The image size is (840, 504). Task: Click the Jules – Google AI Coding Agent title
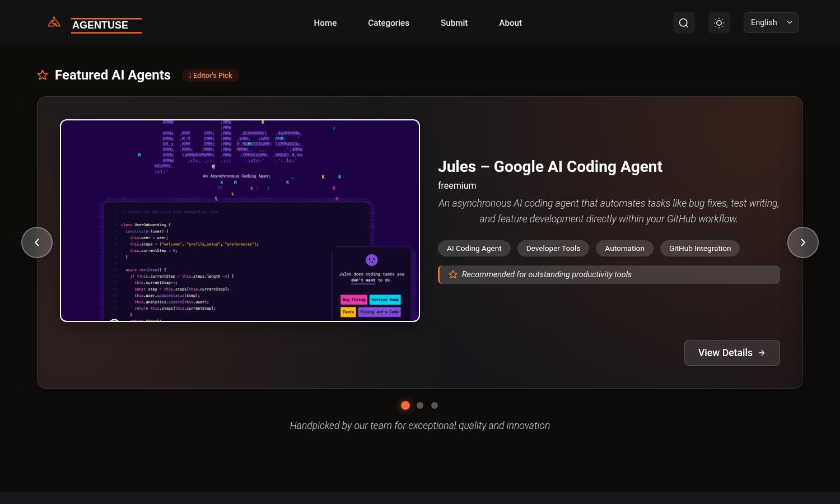point(550,166)
